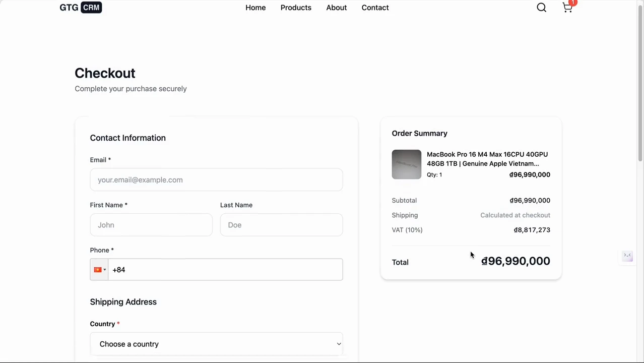View the shopping cart with 1 item
644x363 pixels.
tap(567, 8)
